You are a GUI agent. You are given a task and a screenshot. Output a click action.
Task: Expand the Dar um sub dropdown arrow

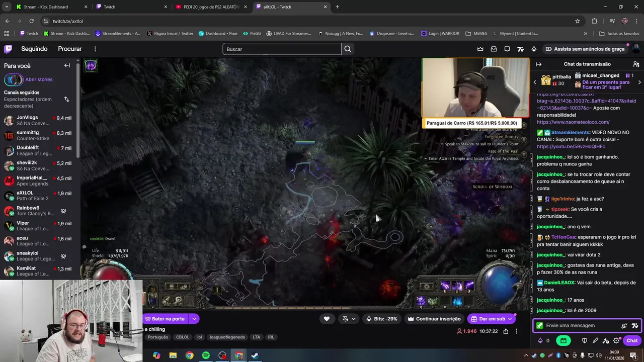coord(510,319)
